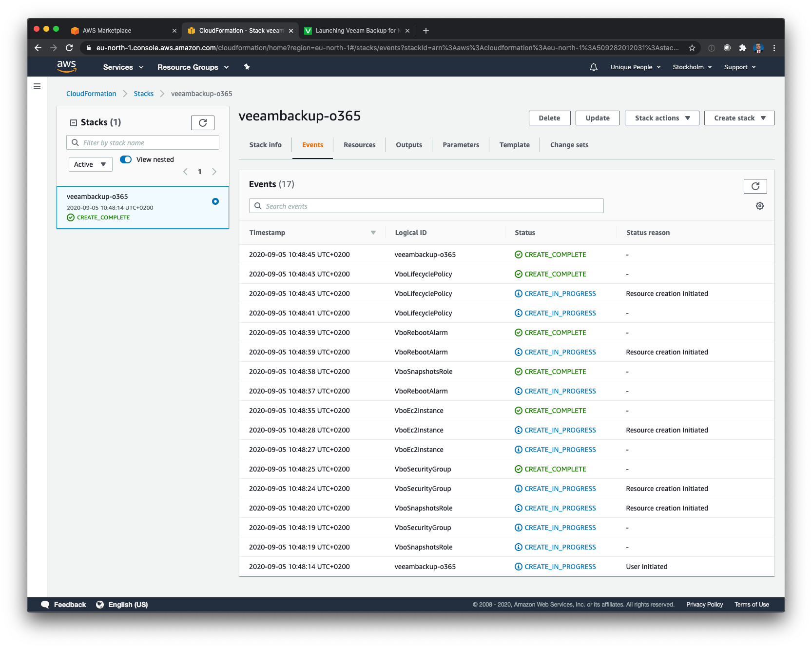
Task: Open the Support menu
Action: pyautogui.click(x=739, y=67)
